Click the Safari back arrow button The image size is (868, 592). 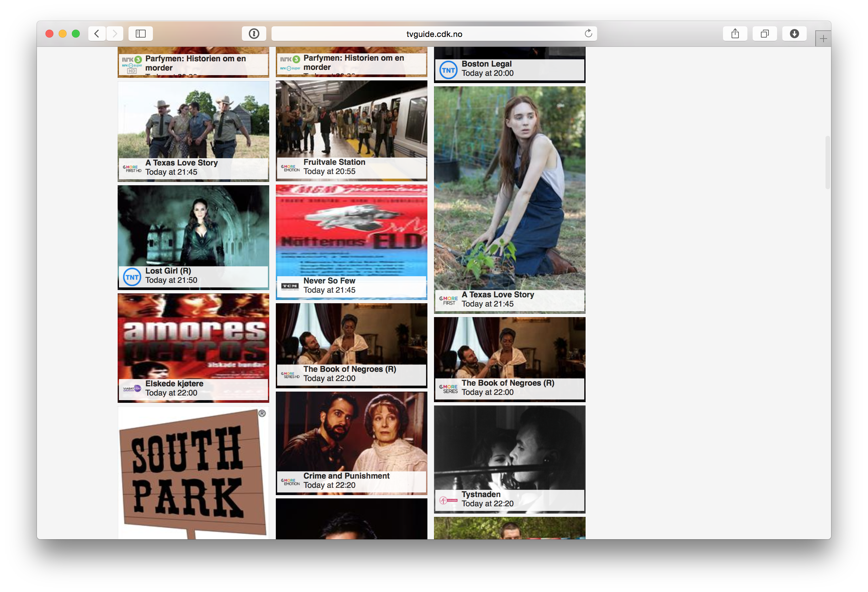click(x=97, y=34)
